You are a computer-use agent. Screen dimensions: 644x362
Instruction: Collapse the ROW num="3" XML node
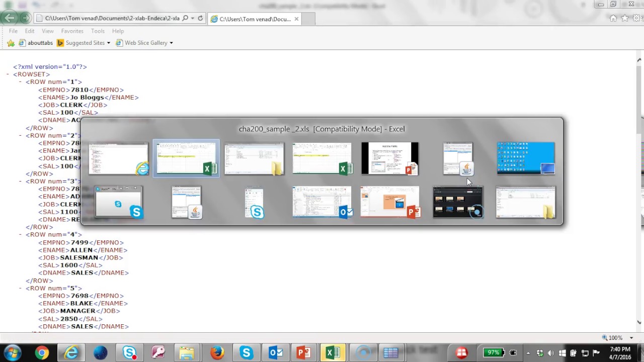pos(21,182)
